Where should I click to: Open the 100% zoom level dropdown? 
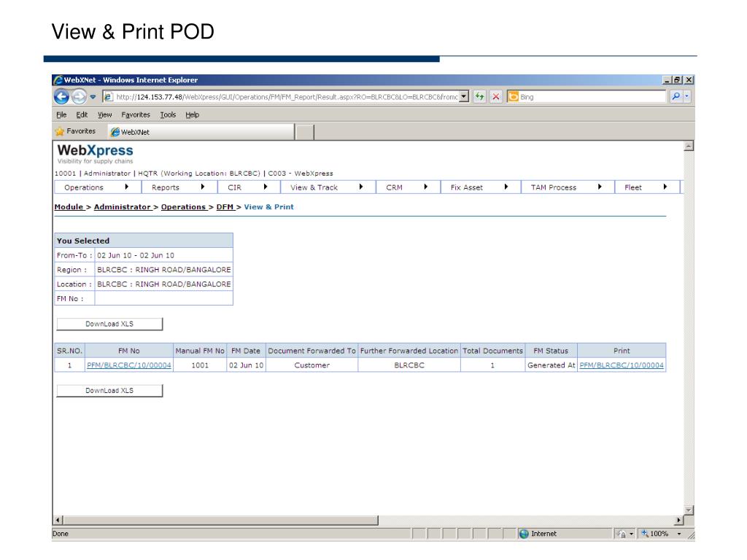point(679,534)
